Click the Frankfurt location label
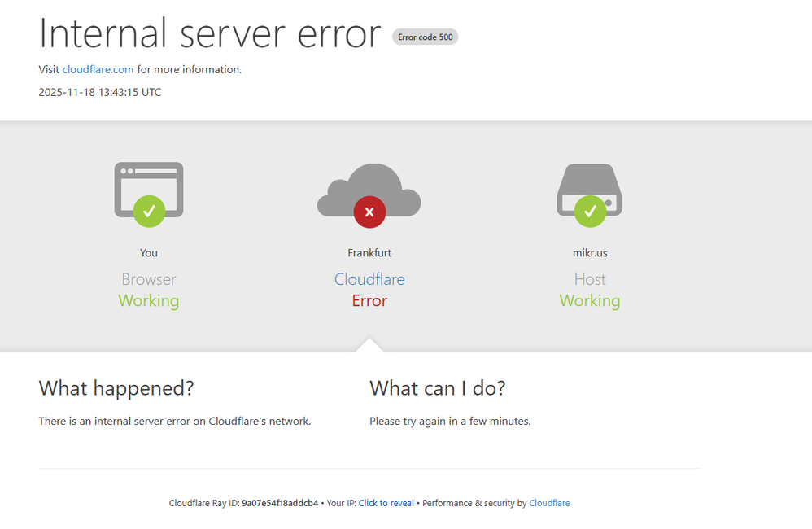The image size is (812, 529). [x=369, y=253]
